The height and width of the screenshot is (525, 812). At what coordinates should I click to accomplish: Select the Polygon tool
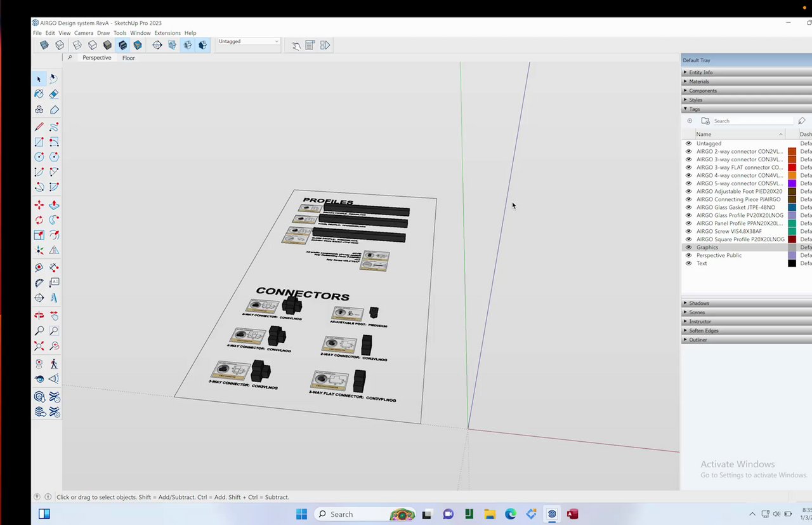tap(54, 157)
